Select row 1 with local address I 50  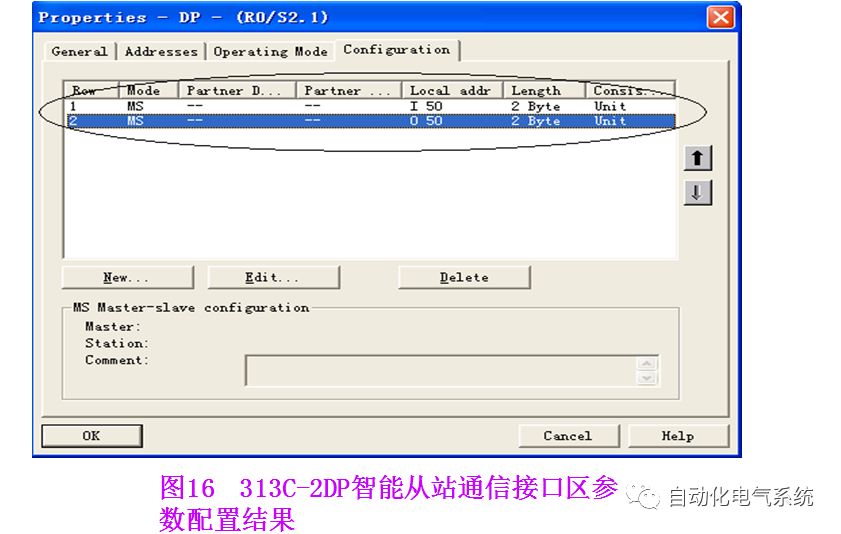tap(370, 106)
